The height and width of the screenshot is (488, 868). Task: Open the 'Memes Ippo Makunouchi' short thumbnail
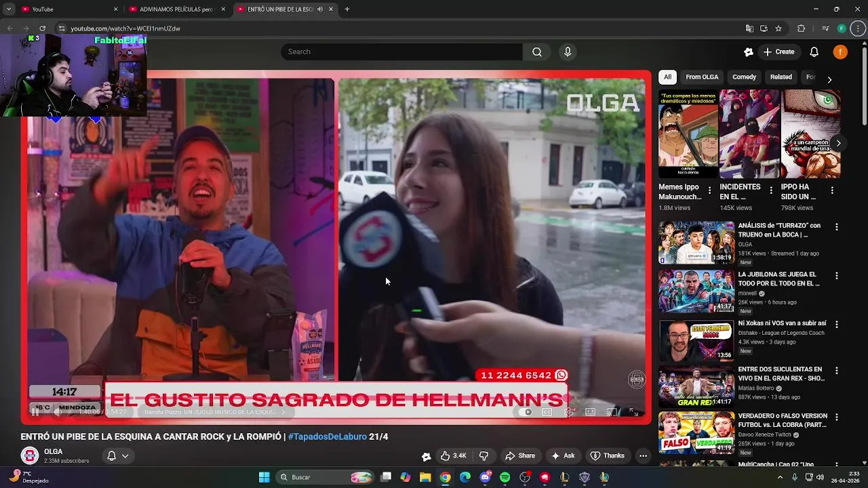point(688,134)
